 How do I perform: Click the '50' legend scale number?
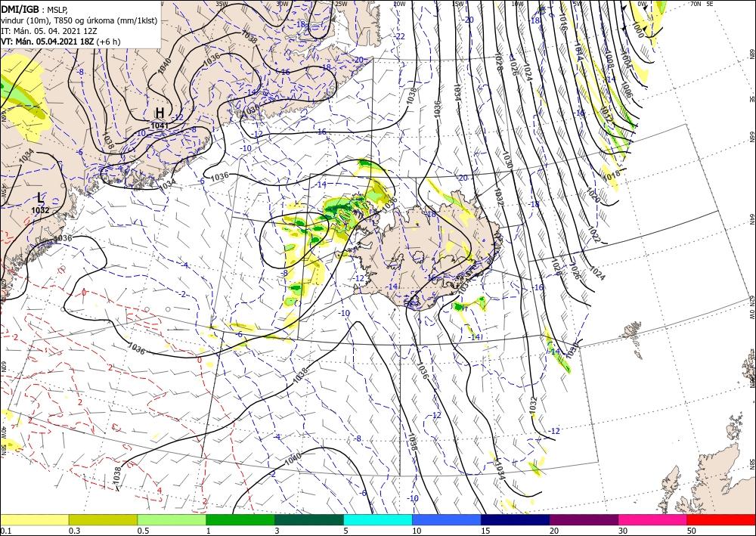pos(692,531)
